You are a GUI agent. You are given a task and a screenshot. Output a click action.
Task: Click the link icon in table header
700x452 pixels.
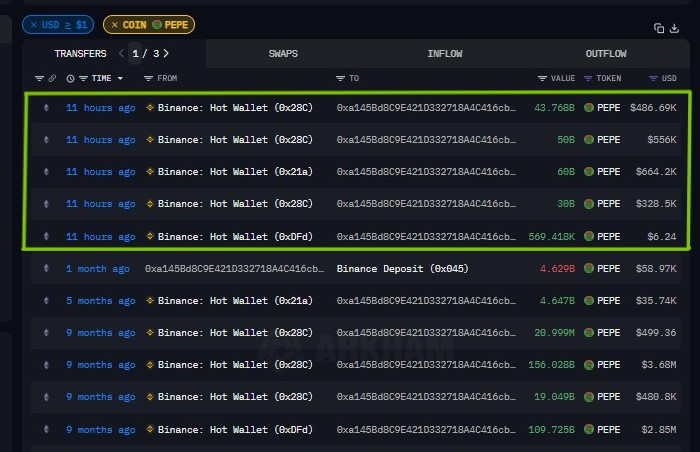(51, 78)
